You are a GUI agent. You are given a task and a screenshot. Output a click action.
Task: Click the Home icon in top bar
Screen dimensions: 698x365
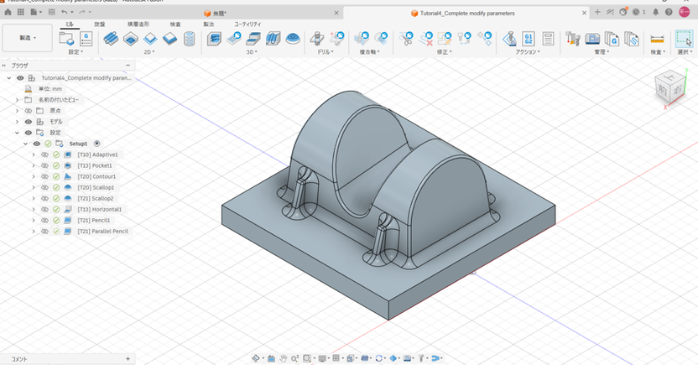pyautogui.click(x=8, y=12)
